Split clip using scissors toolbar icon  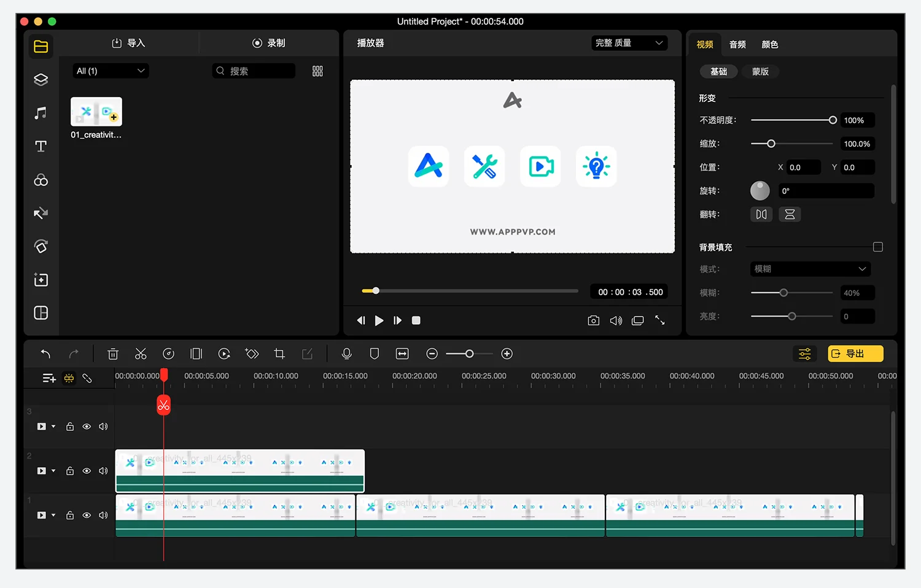click(141, 354)
